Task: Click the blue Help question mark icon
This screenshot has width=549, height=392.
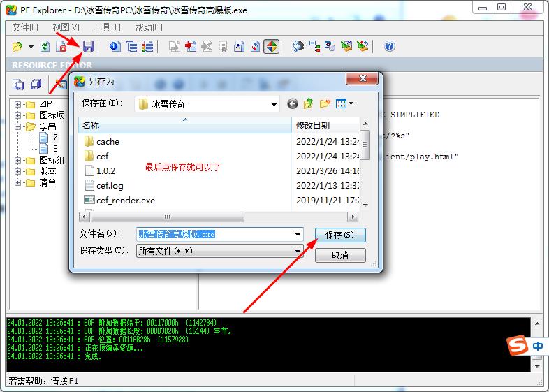Action: [390, 46]
